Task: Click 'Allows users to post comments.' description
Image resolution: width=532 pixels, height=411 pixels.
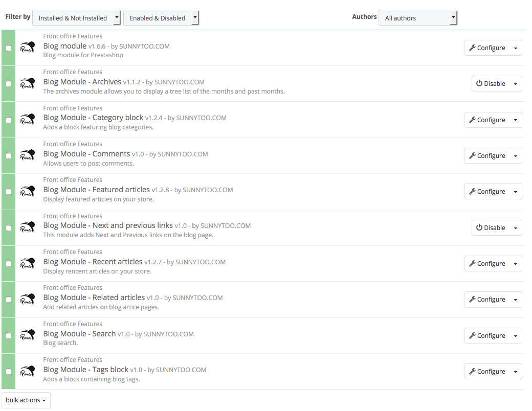Action: tap(88, 164)
